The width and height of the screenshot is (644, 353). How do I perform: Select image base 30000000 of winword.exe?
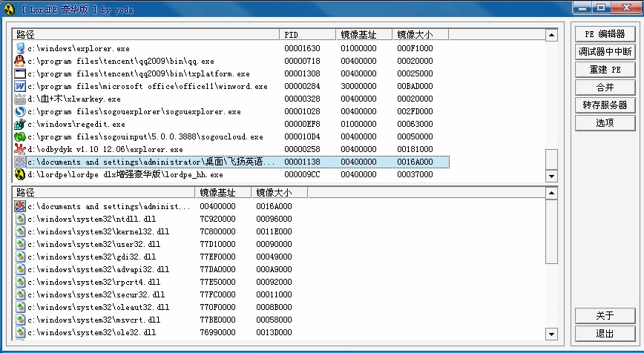358,86
